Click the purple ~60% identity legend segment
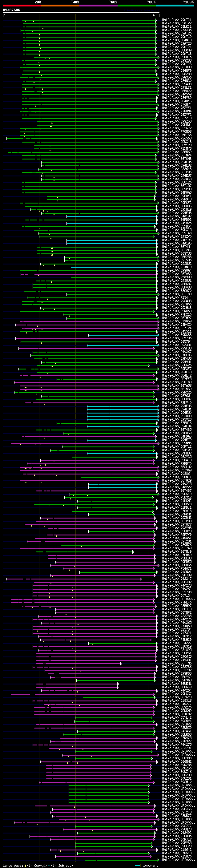This screenshot has width=197, height=868. tap(98, 6)
